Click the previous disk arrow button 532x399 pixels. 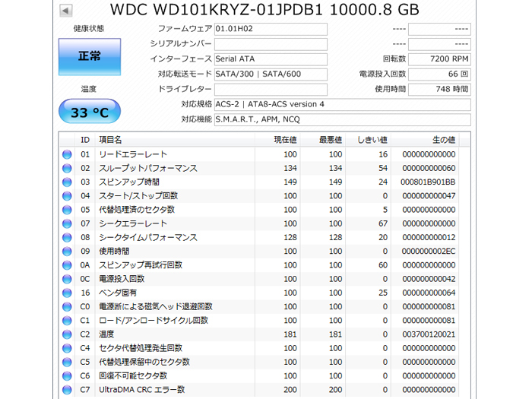click(x=66, y=11)
